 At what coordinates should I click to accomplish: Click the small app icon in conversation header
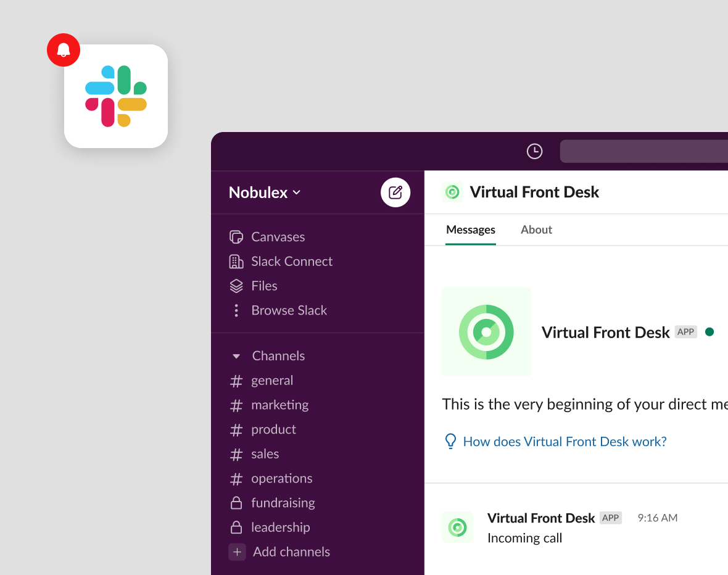452,192
